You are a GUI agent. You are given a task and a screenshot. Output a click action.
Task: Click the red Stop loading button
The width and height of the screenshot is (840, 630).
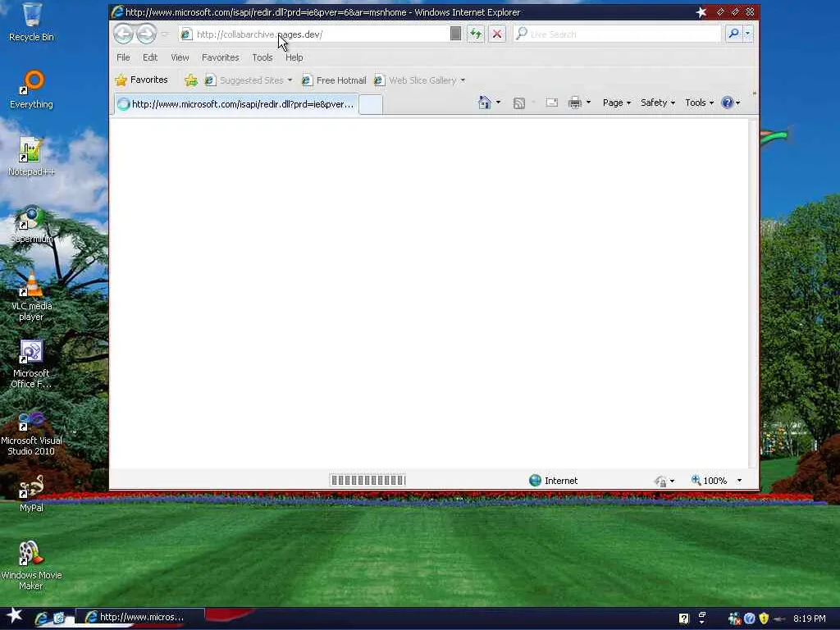tap(497, 34)
